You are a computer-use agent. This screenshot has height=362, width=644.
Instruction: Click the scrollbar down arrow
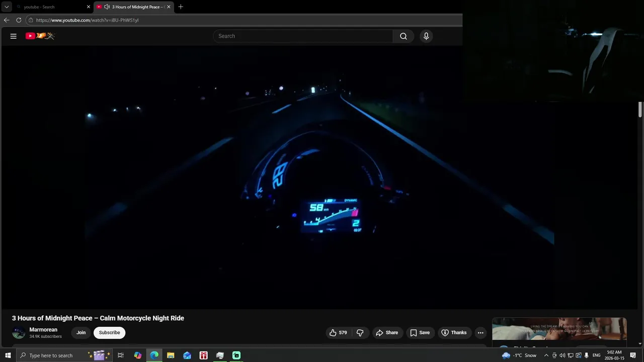tap(640, 344)
